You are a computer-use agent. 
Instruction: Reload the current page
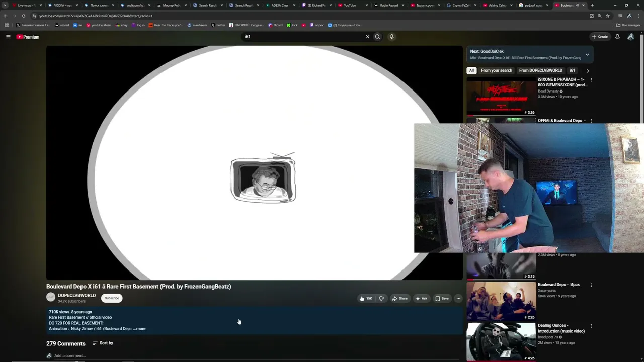coord(23,16)
